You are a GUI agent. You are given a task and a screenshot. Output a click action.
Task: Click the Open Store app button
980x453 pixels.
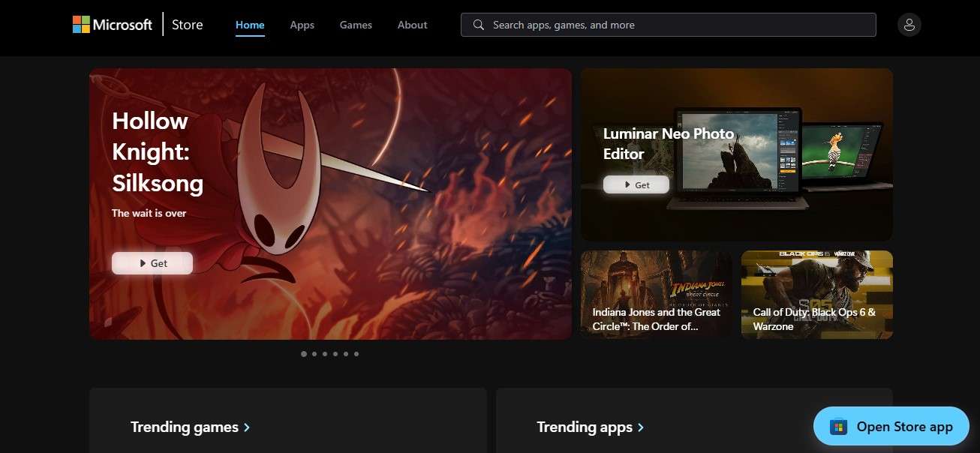point(891,427)
